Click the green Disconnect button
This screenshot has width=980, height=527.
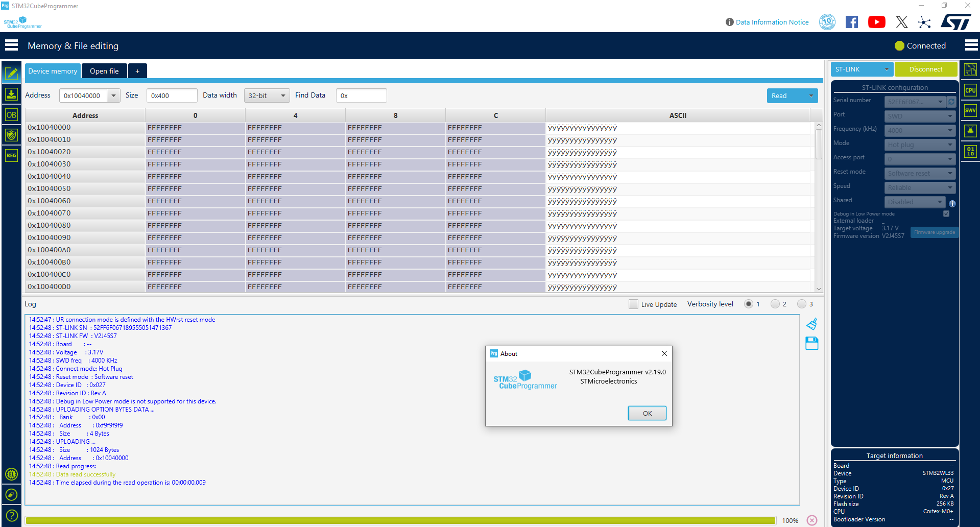(x=925, y=69)
